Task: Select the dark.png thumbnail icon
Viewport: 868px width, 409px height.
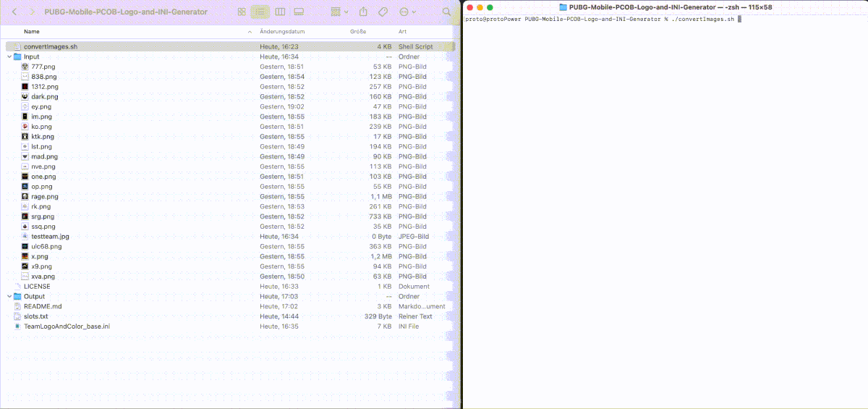Action: (25, 96)
